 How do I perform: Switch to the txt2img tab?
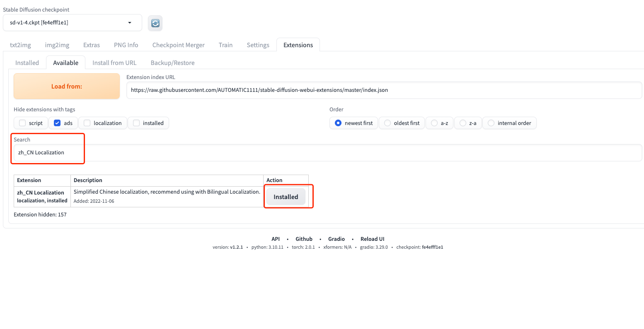click(x=20, y=45)
